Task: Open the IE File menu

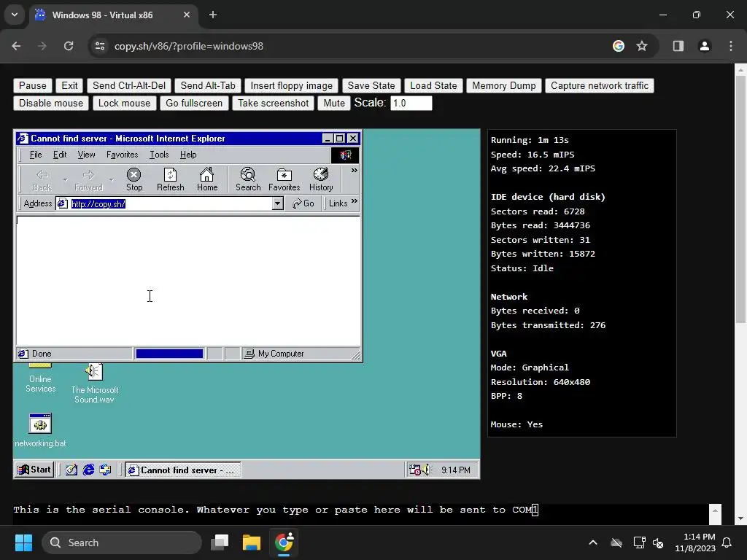Action: 36,155
